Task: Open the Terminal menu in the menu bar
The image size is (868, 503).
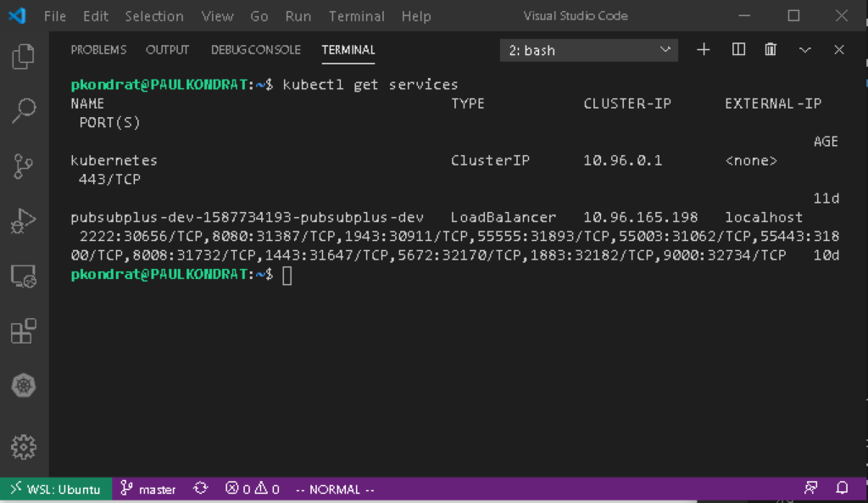Action: click(x=356, y=15)
